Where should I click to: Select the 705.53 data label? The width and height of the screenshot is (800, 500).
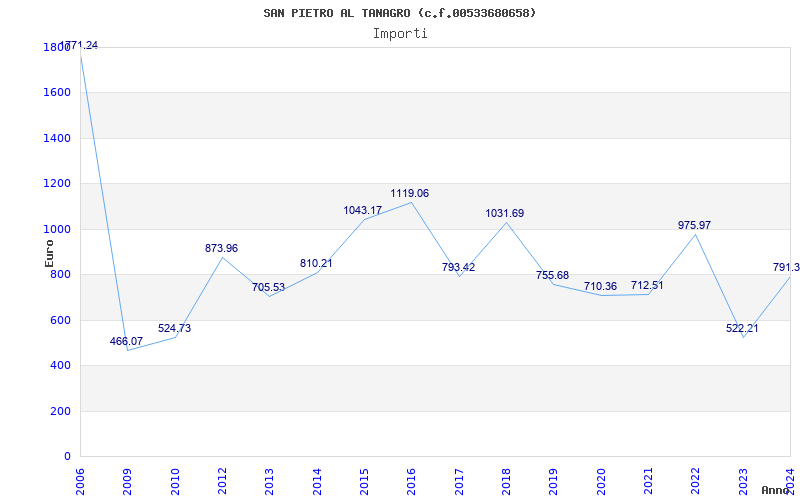pyautogui.click(x=268, y=287)
